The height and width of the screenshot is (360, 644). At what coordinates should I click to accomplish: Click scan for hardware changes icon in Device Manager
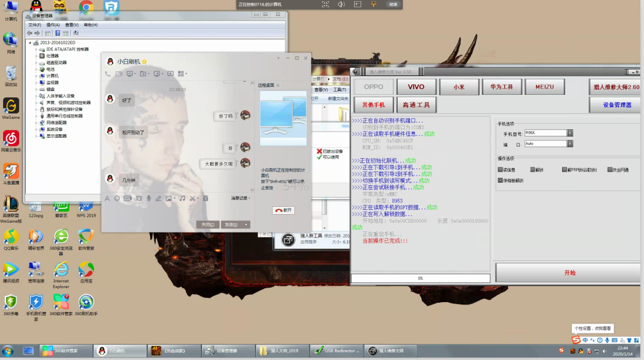click(76, 33)
